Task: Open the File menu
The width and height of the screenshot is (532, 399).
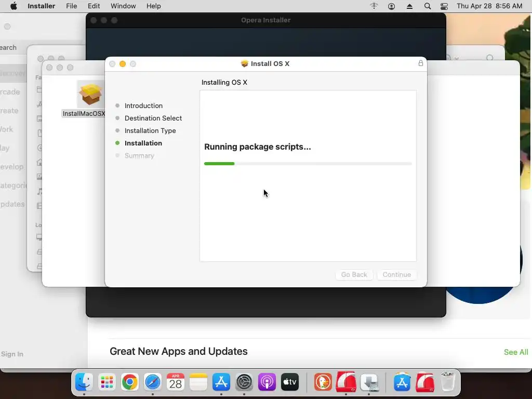Action: (71, 6)
